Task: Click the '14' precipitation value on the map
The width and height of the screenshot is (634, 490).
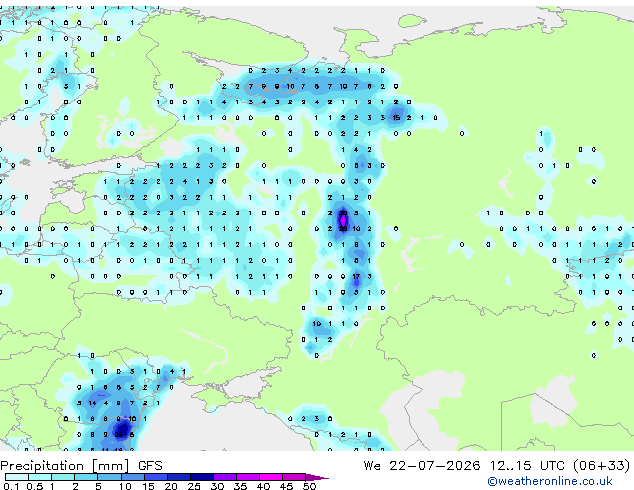Action: pos(92,403)
